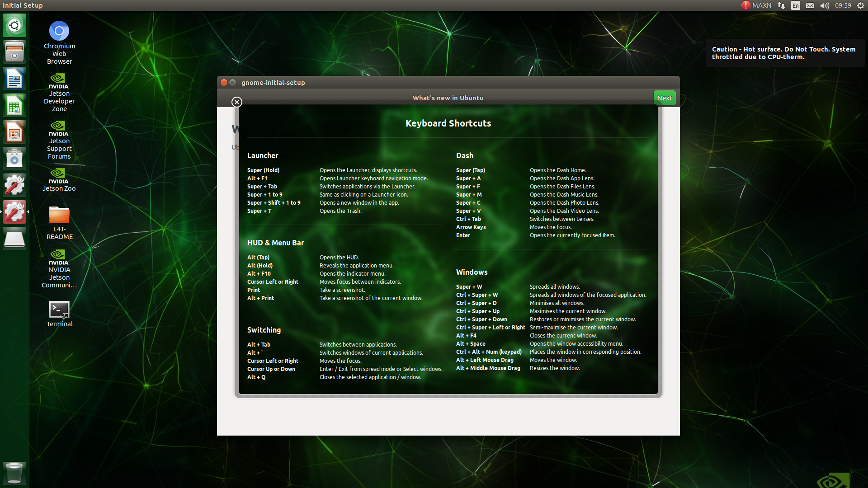Open the system session gear menu
This screenshot has height=488, width=868.
coord(861,5)
